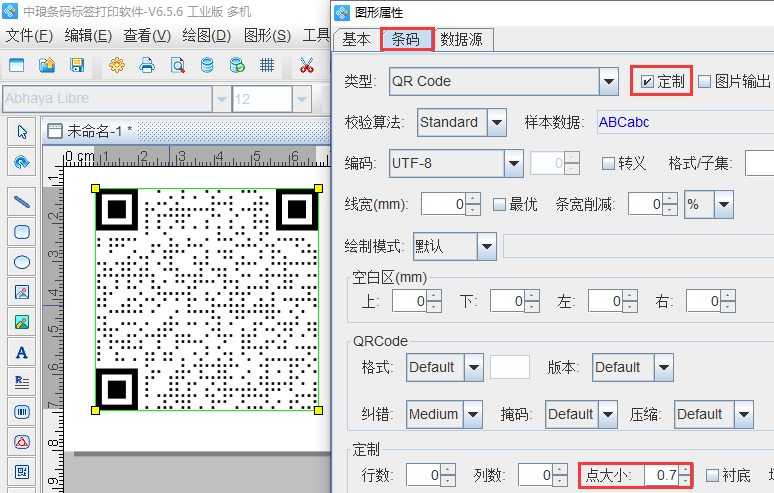Click the save floppy disk icon

77,65
